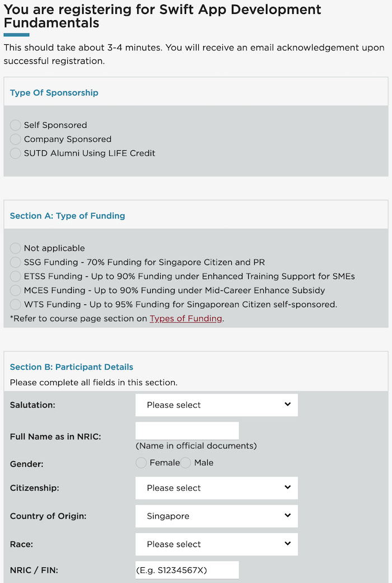This screenshot has height=583, width=392.
Task: Select SSG Funding 70% option
Action: point(16,262)
